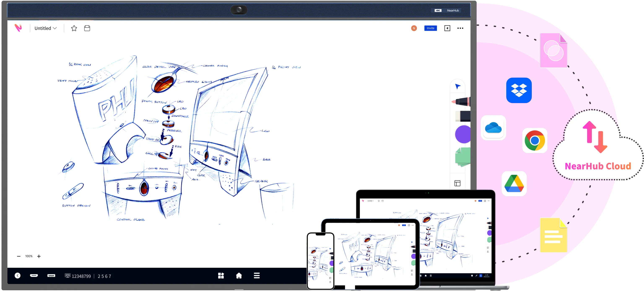Click the orange N user avatar
This screenshot has width=644, height=292.
[414, 28]
